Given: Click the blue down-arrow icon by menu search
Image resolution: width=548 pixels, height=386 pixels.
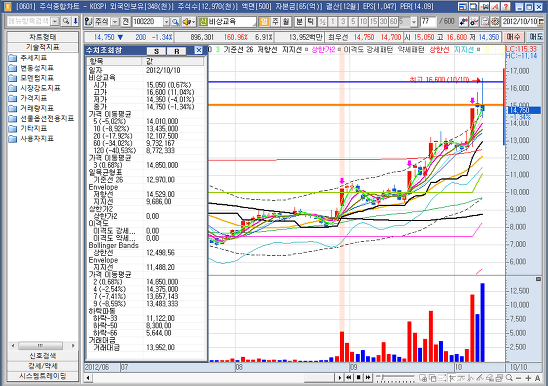Looking at the screenshot, I should (75, 22).
